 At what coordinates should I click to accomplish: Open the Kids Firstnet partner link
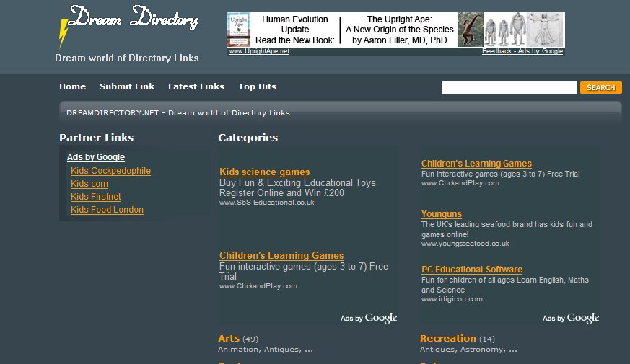[x=96, y=197]
